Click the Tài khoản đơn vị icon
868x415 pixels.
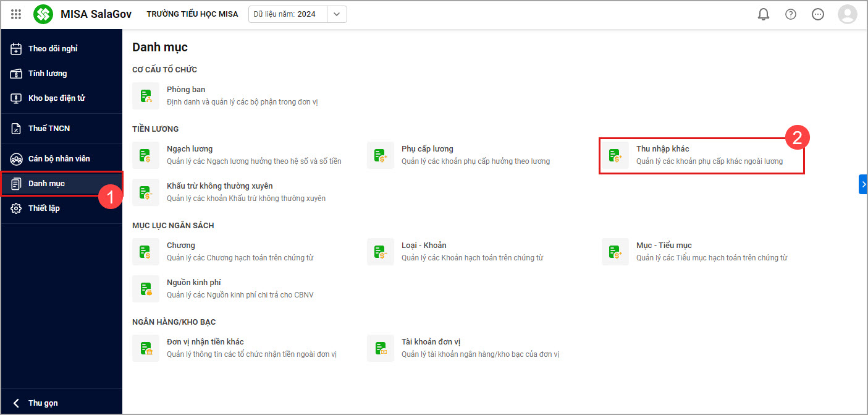[381, 348]
